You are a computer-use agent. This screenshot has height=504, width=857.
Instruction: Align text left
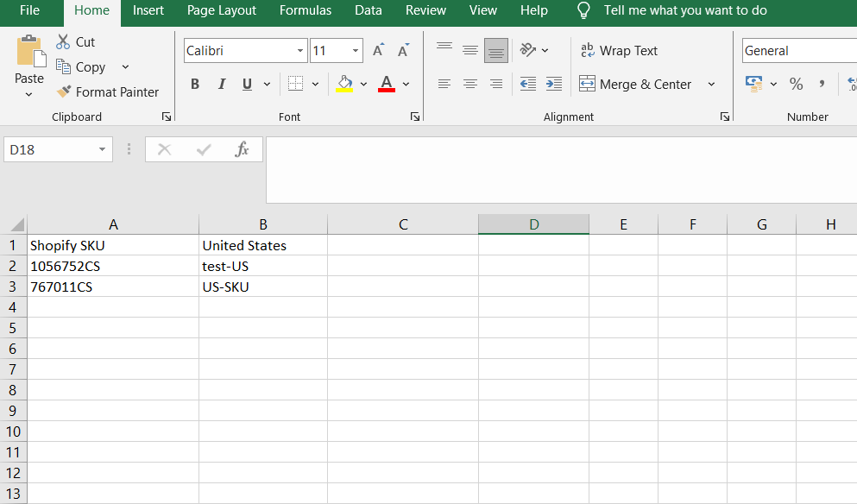(x=444, y=84)
